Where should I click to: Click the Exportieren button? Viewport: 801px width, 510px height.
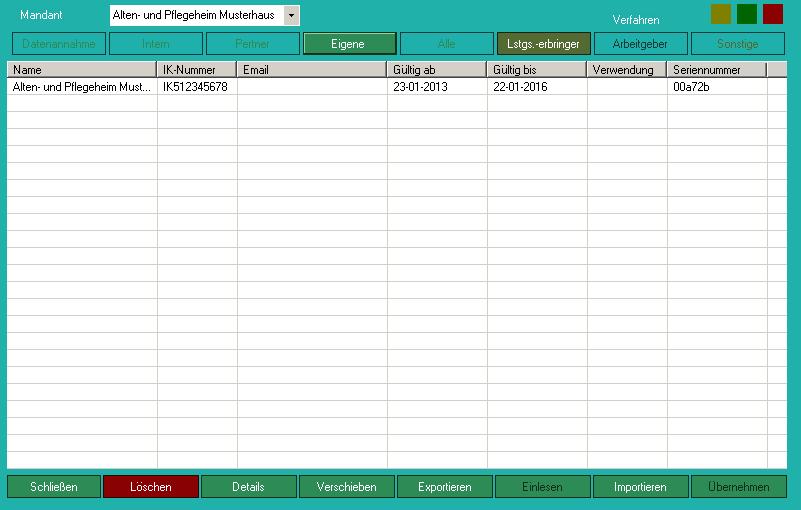445,486
